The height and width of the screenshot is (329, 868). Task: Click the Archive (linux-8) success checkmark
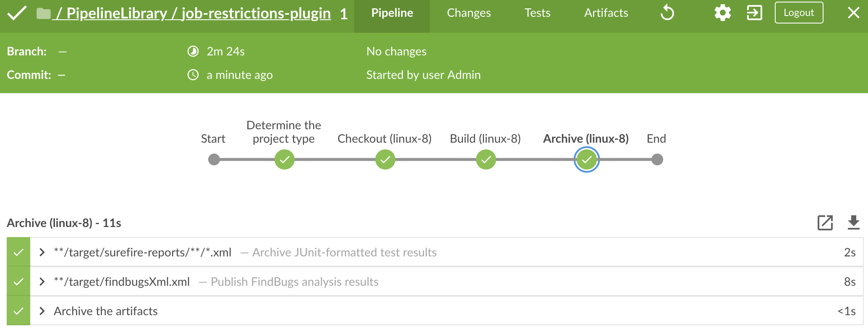586,159
